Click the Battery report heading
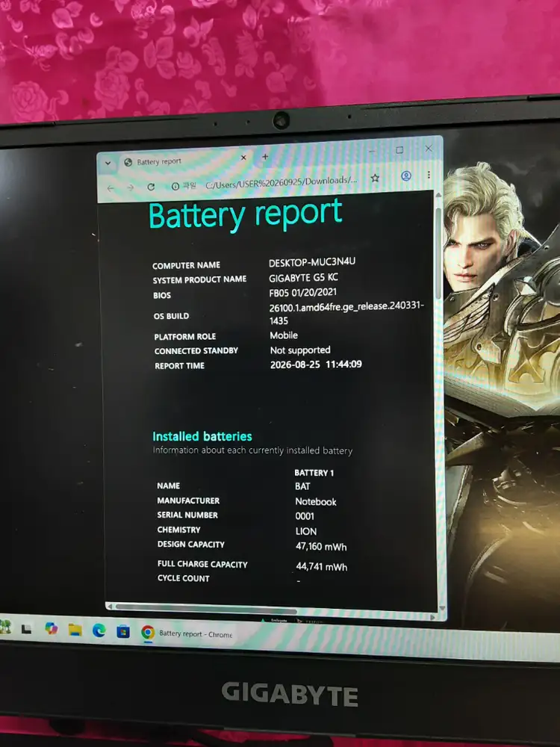This screenshot has width=560, height=747. click(245, 214)
